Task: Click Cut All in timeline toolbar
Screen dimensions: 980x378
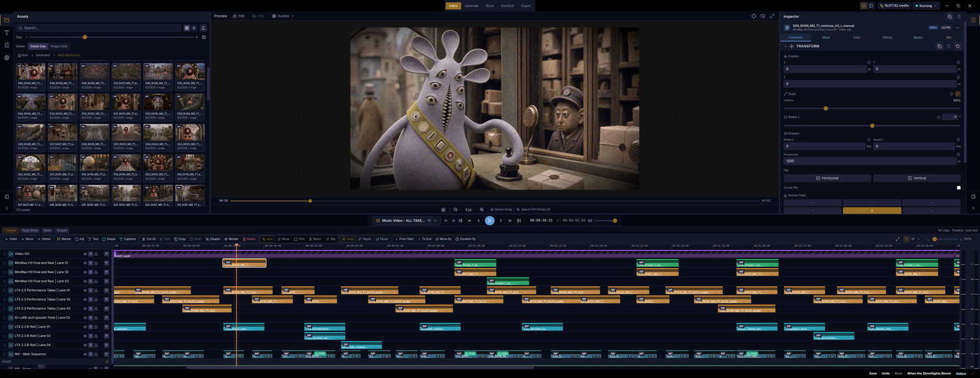Action: pos(148,239)
